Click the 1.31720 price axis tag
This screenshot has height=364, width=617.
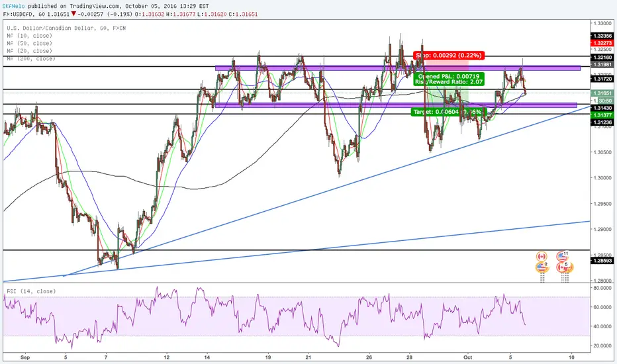point(602,79)
